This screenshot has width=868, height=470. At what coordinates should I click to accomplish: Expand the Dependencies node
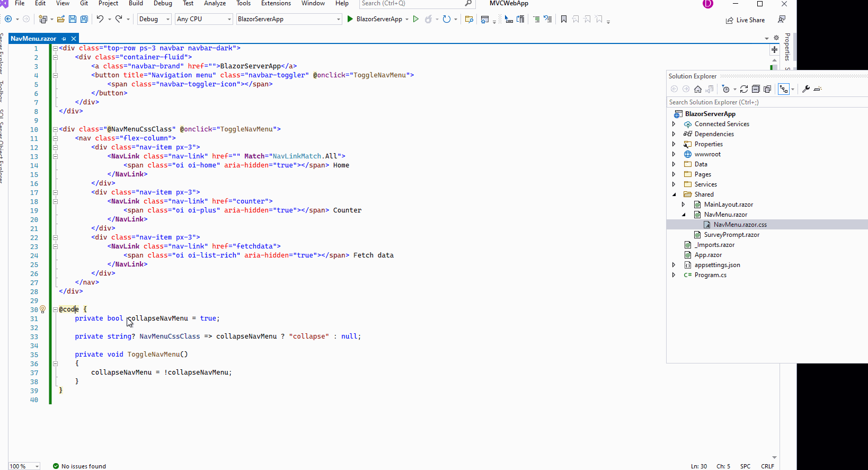[x=674, y=134]
